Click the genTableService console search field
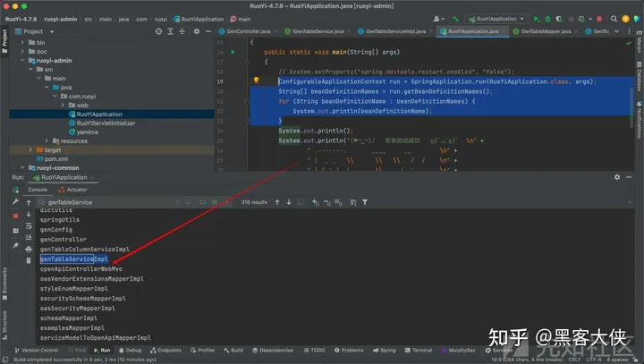This screenshot has height=364, width=644. click(109, 202)
